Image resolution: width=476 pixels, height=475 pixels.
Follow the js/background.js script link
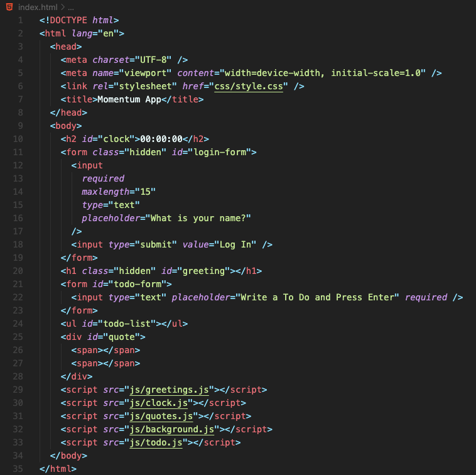tap(172, 429)
